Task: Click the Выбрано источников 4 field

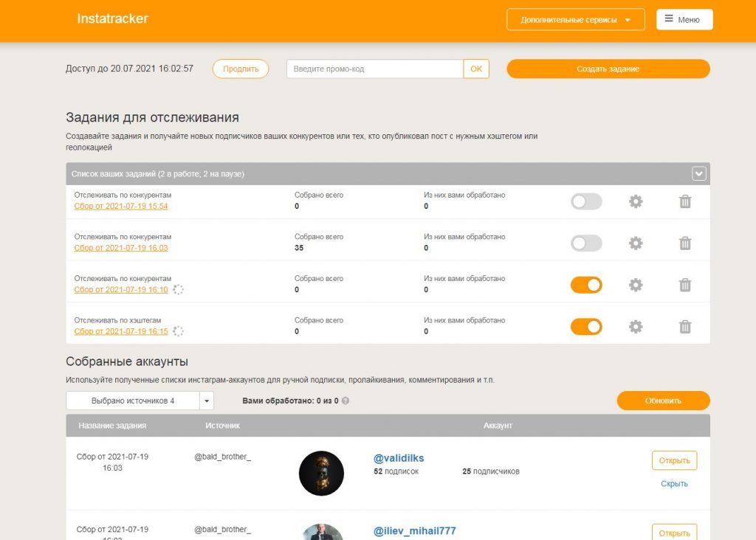Action: (133, 401)
